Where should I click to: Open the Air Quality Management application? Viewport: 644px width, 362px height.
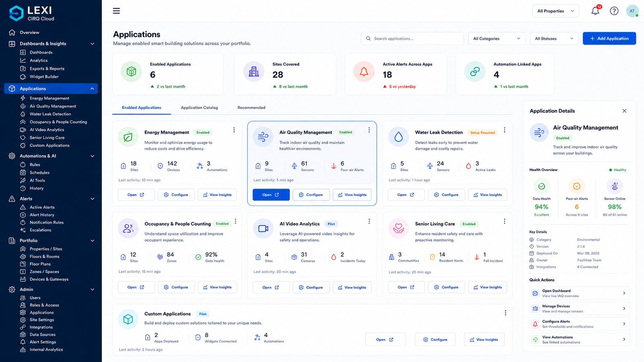point(271,195)
